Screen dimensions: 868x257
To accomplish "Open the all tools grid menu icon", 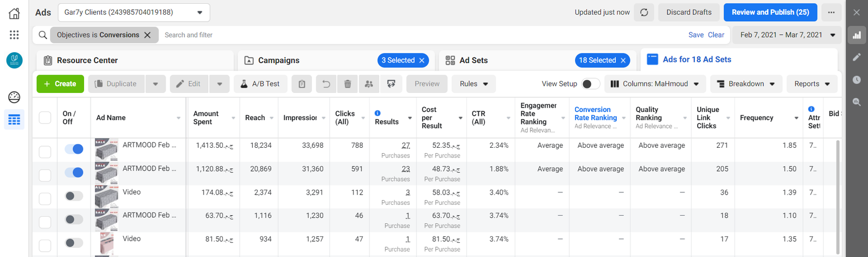I will point(14,35).
